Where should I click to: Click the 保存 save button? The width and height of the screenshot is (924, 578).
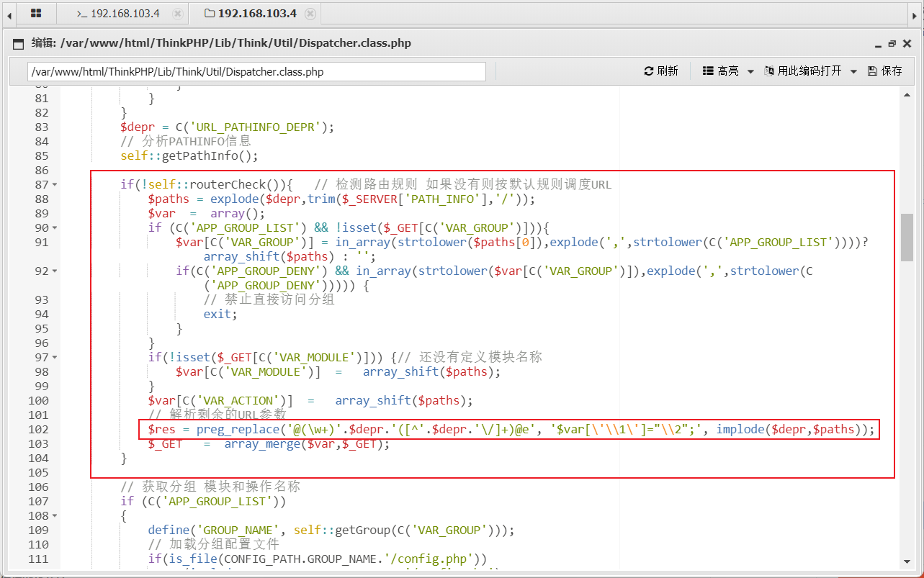coord(885,71)
